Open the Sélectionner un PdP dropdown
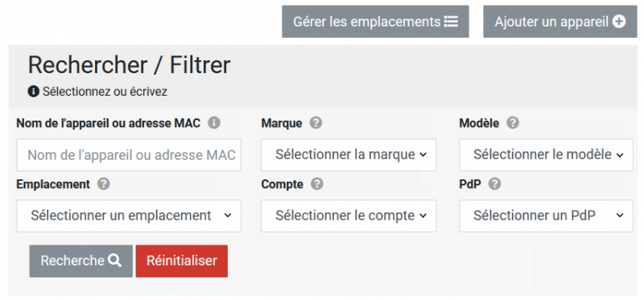 click(547, 216)
